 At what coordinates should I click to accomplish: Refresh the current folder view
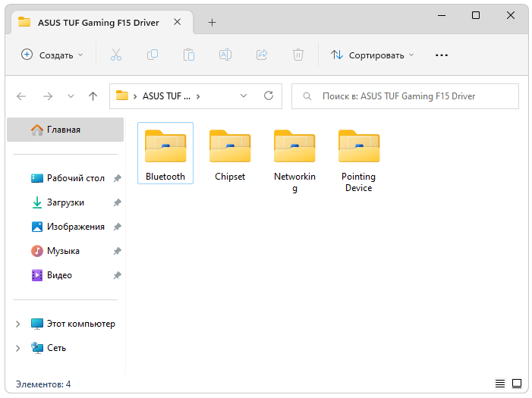tap(269, 96)
